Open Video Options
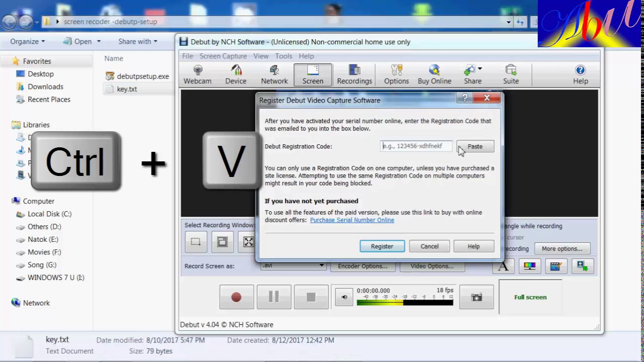This screenshot has width=644, height=362. [x=432, y=266]
